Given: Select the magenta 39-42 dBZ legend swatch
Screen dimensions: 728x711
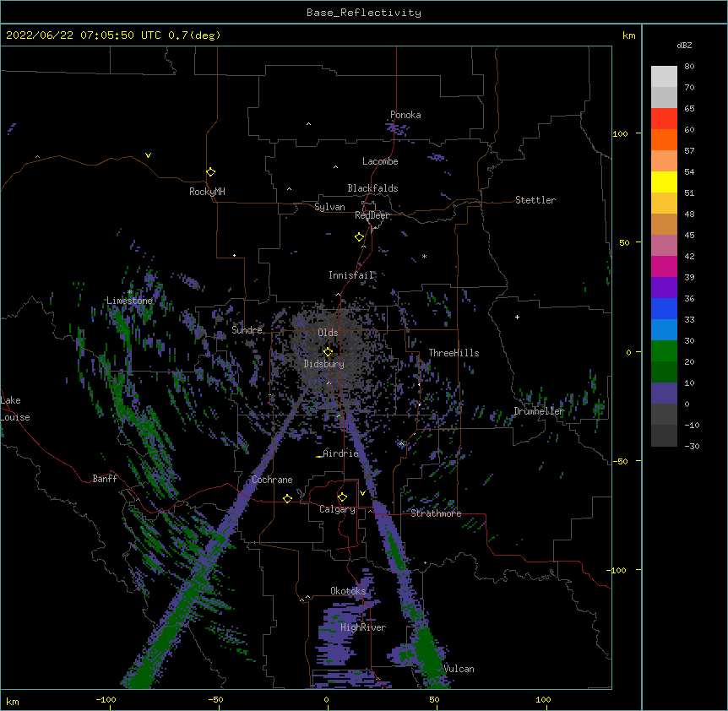Looking at the screenshot, I should pos(664,266).
